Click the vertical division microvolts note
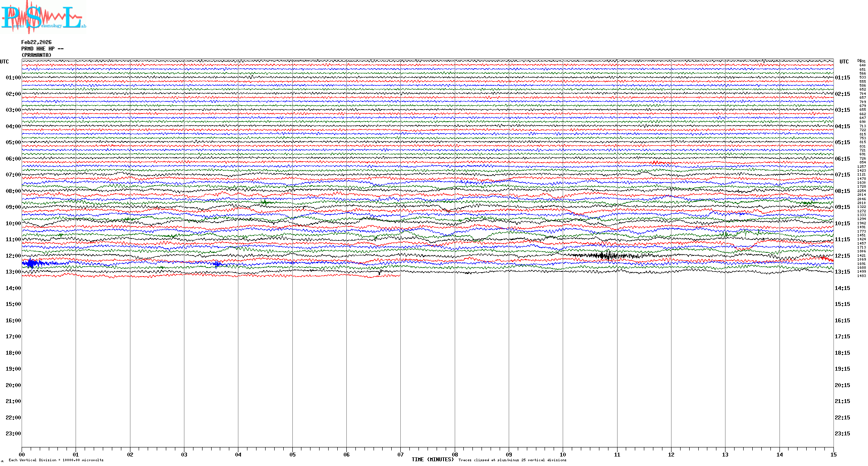The height and width of the screenshot is (466, 868). coord(56,460)
